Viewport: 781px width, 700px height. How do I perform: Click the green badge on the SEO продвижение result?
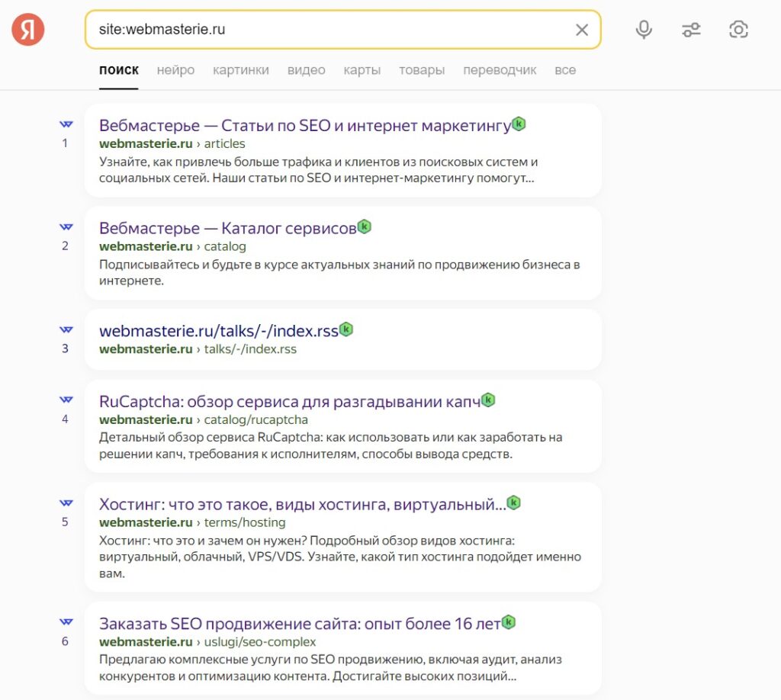(x=509, y=622)
